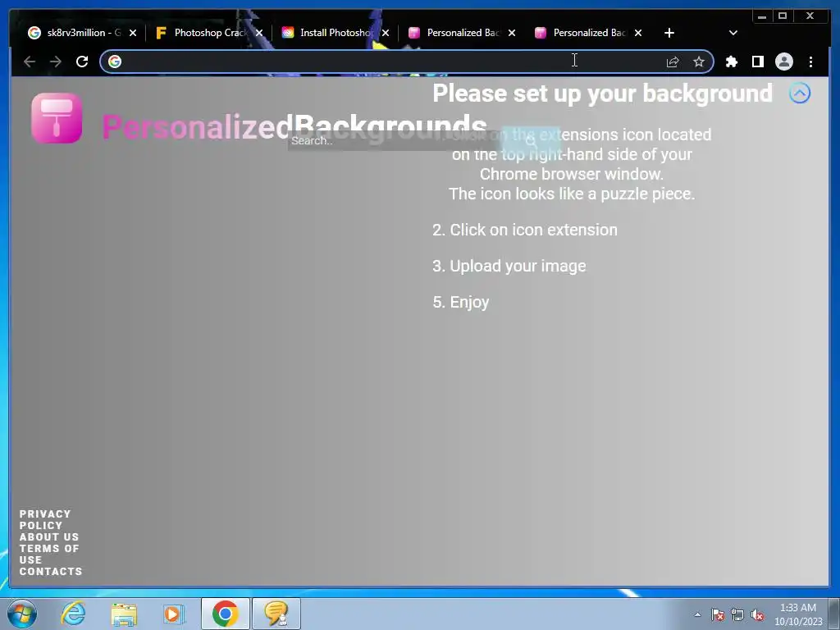
Task: Click the PersonalizedBackgrounds paint roller logo
Action: pyautogui.click(x=57, y=118)
